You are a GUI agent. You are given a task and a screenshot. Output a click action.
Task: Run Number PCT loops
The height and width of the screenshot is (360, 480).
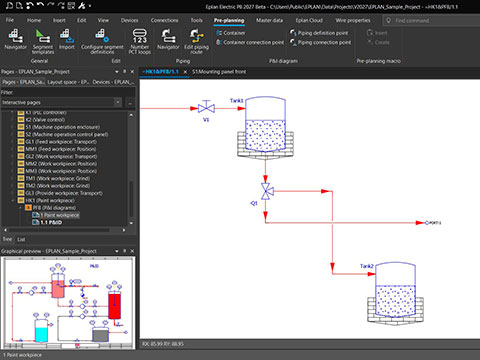coord(140,41)
